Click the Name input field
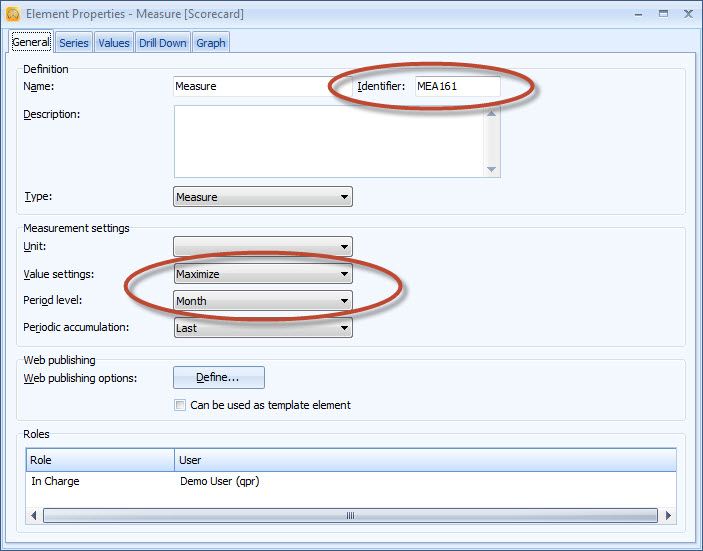This screenshot has height=551, width=703. coord(250,87)
